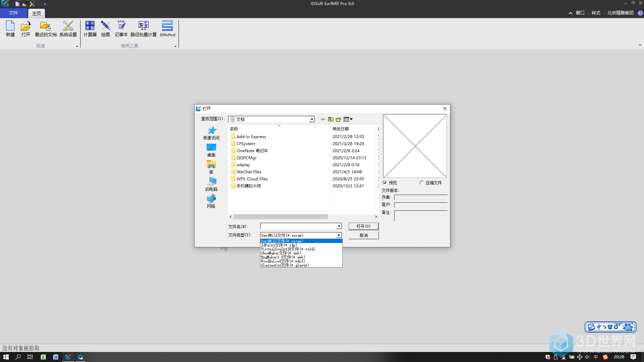Toggle the 预览 preview checkbox
This screenshot has height=362, width=644.
pyautogui.click(x=385, y=183)
